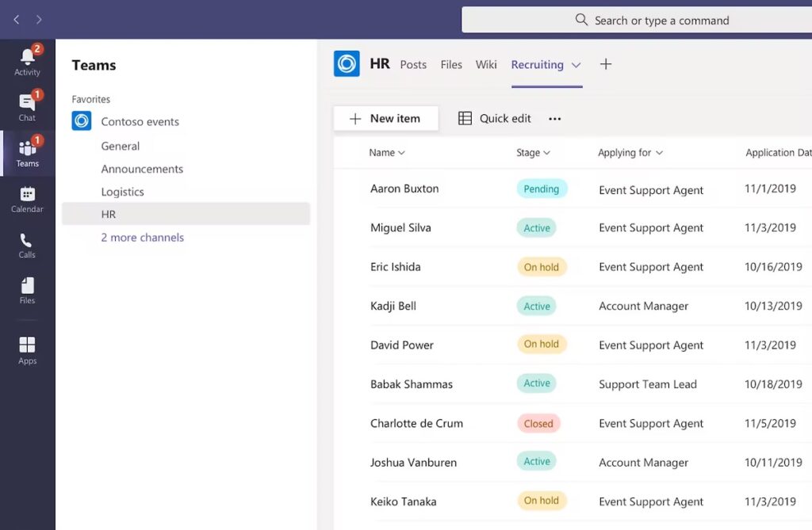Image resolution: width=812 pixels, height=530 pixels.
Task: Click the Pending status pill for Aaron Buxton
Action: coord(542,189)
